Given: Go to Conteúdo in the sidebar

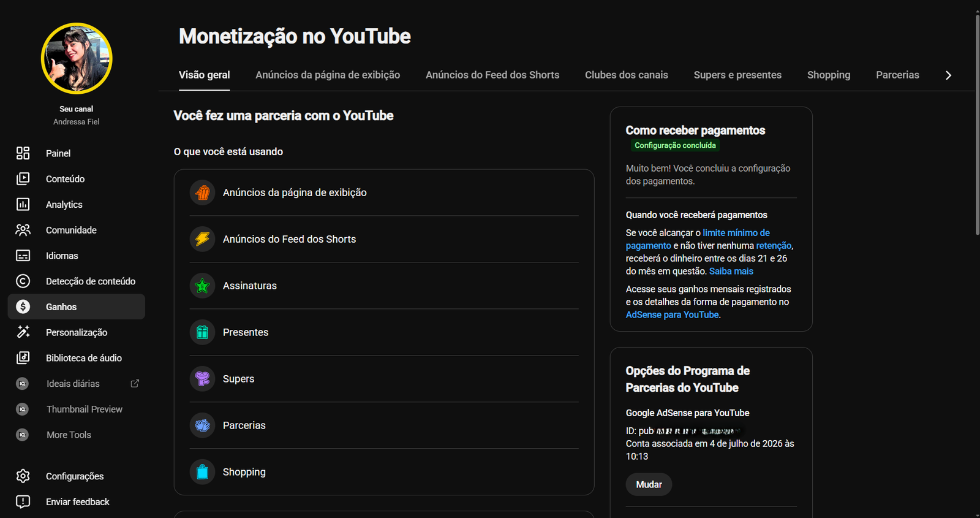Looking at the screenshot, I should click(66, 179).
